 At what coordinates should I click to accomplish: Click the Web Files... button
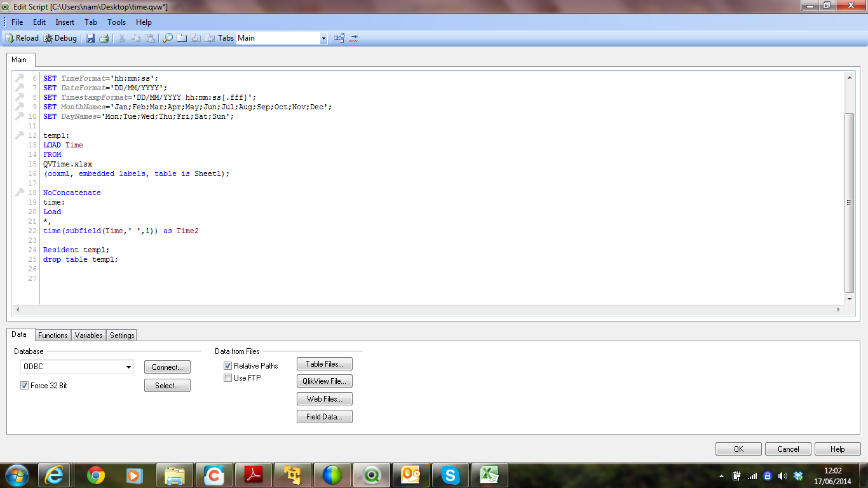(325, 399)
